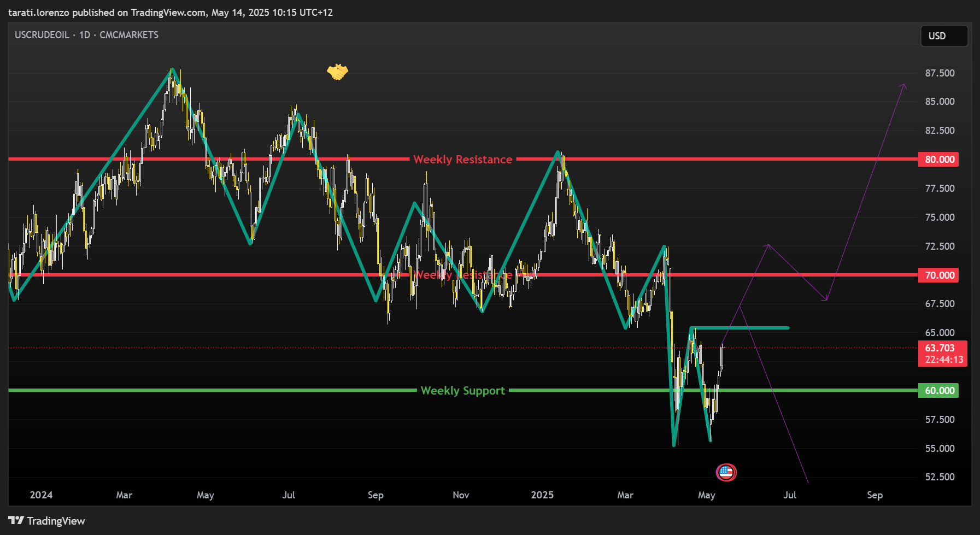Click the TradingView logo at bottom left
This screenshot has height=535, width=980.
pos(47,521)
